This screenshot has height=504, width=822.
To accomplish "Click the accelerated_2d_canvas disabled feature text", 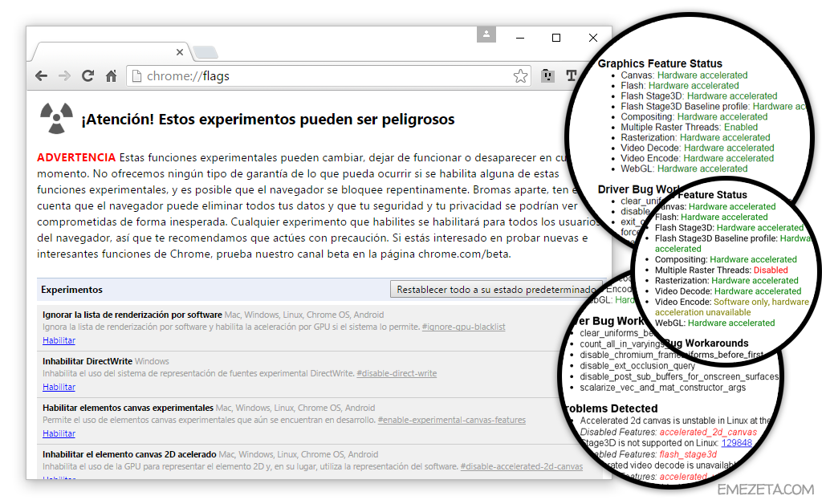I will (x=708, y=433).
